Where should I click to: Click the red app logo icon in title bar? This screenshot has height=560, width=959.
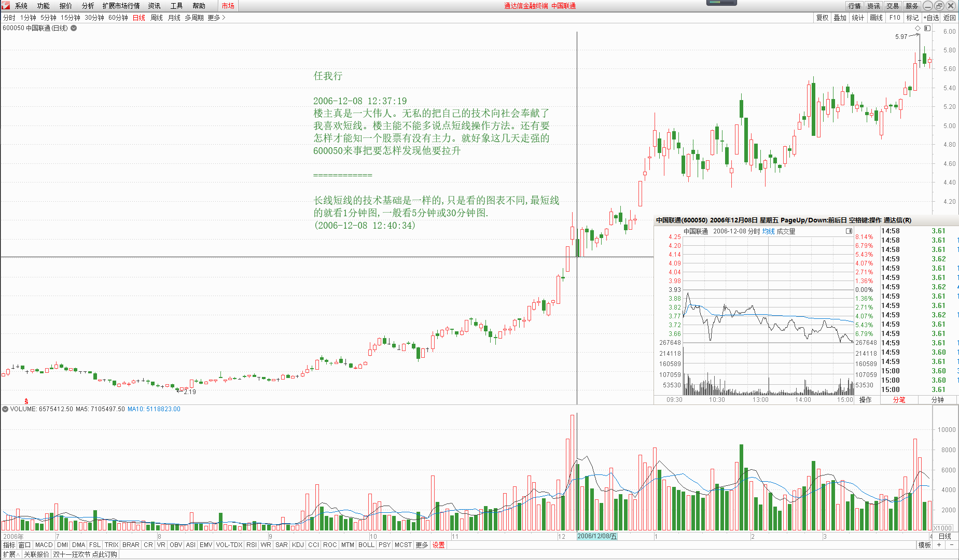point(6,6)
